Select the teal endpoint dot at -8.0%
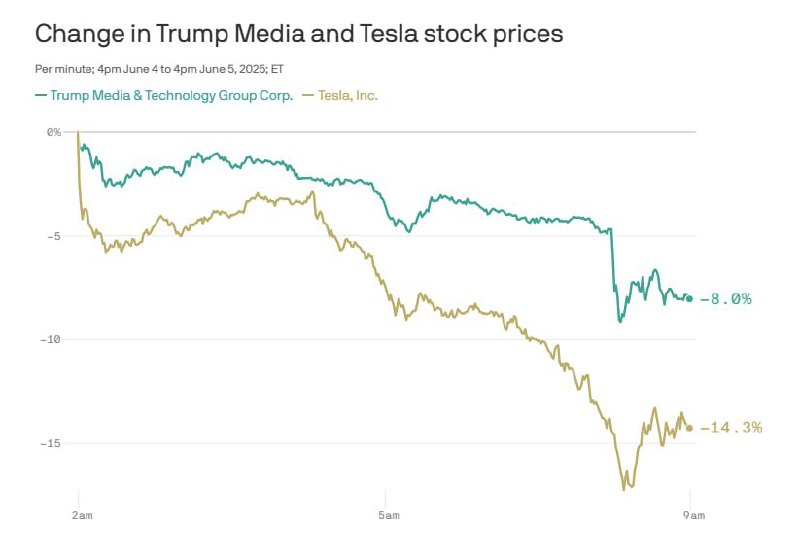 (690, 299)
